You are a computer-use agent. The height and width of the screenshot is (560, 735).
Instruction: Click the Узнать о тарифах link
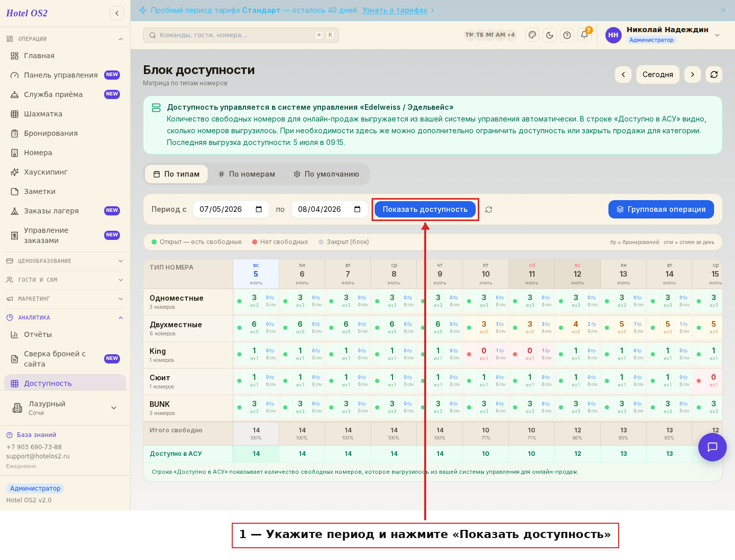pyautogui.click(x=395, y=10)
